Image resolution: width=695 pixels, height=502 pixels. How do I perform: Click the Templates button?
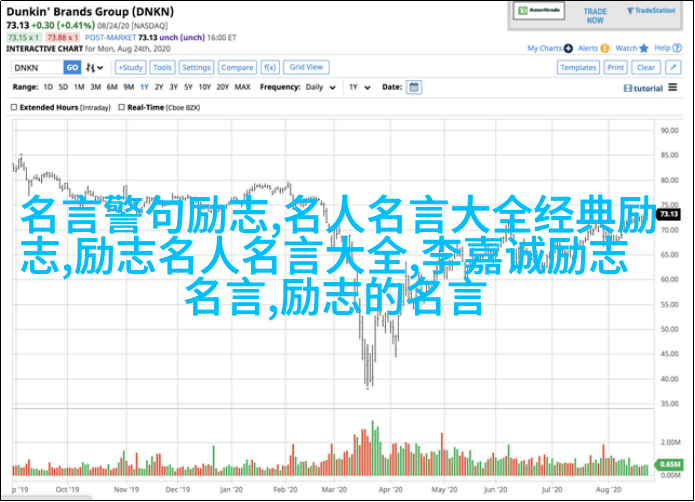pos(578,67)
